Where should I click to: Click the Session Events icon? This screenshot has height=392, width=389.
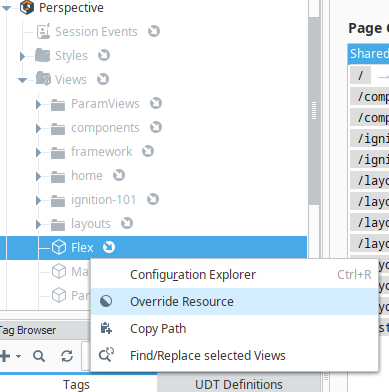click(x=43, y=31)
